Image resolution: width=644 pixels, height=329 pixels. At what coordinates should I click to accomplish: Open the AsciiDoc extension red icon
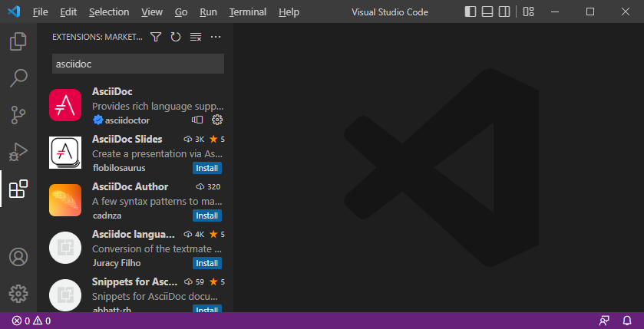65,105
